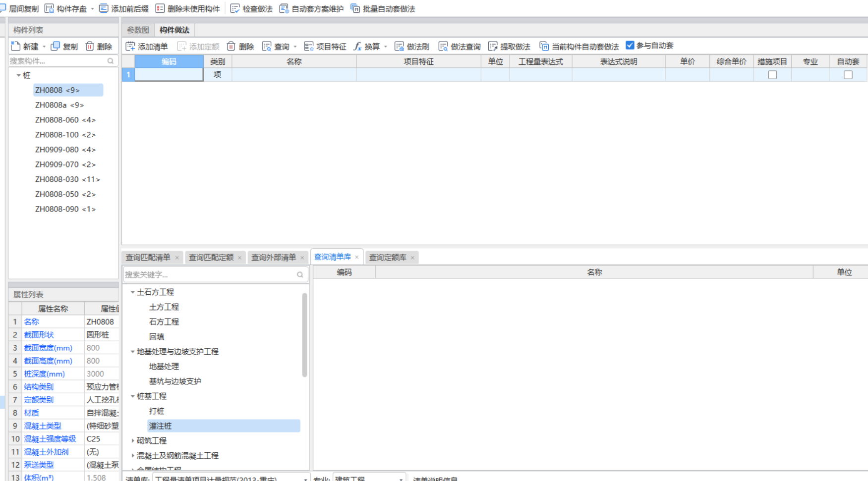Collapse 地基处理与边坡支护工程 node
The height and width of the screenshot is (481, 868).
(132, 352)
